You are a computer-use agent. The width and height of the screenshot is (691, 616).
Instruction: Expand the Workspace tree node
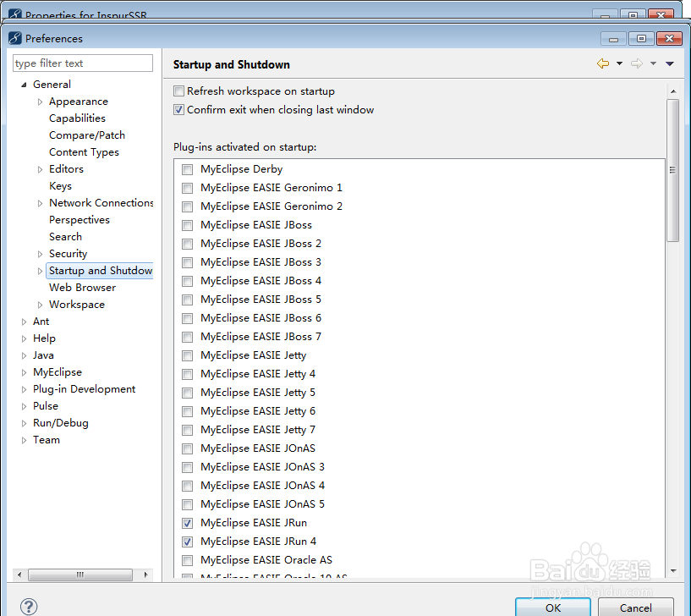[x=40, y=305]
